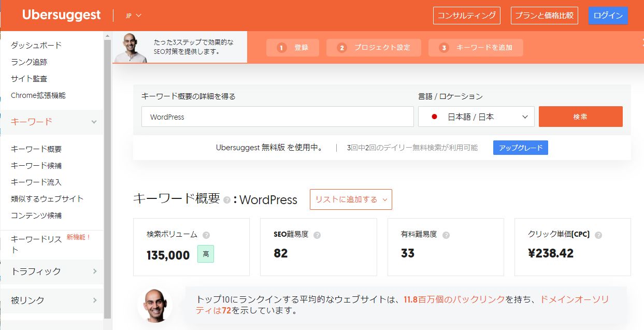Open キーワード候補 sidebar link
The image size is (644, 330).
pos(36,166)
